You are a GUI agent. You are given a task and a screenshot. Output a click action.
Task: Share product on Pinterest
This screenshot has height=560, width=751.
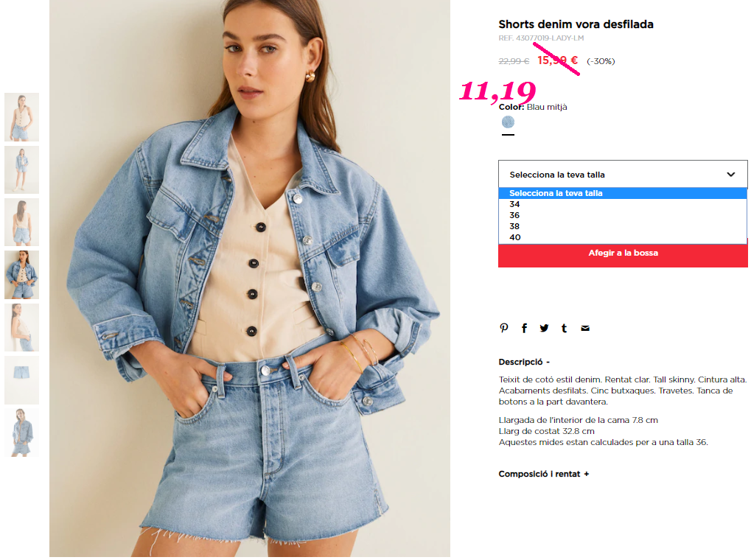click(x=504, y=328)
